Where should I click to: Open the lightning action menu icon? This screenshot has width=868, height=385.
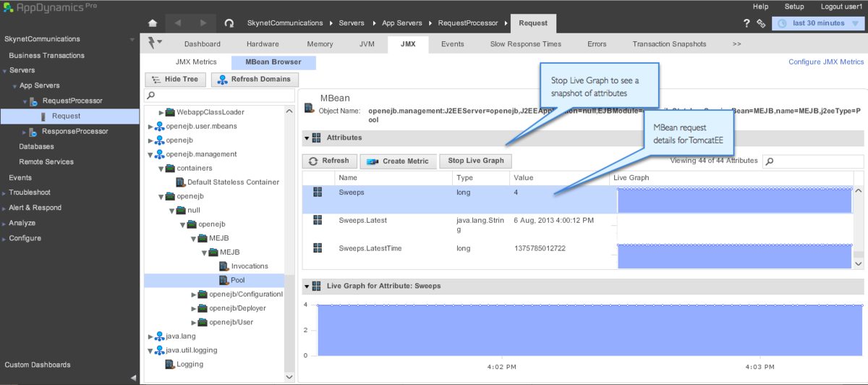(x=155, y=43)
